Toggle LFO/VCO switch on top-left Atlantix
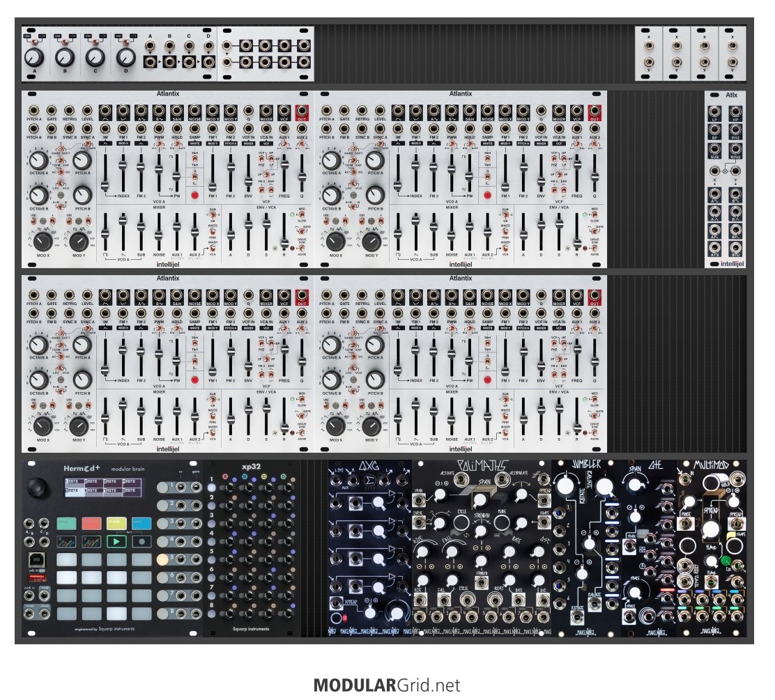Viewport: 775px width, 700px height. coord(61,184)
